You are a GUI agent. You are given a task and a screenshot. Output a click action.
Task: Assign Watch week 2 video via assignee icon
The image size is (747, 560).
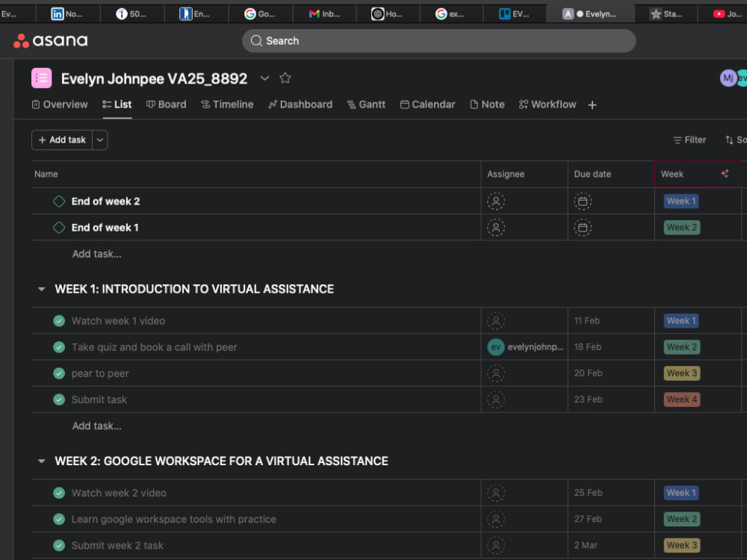(496, 493)
